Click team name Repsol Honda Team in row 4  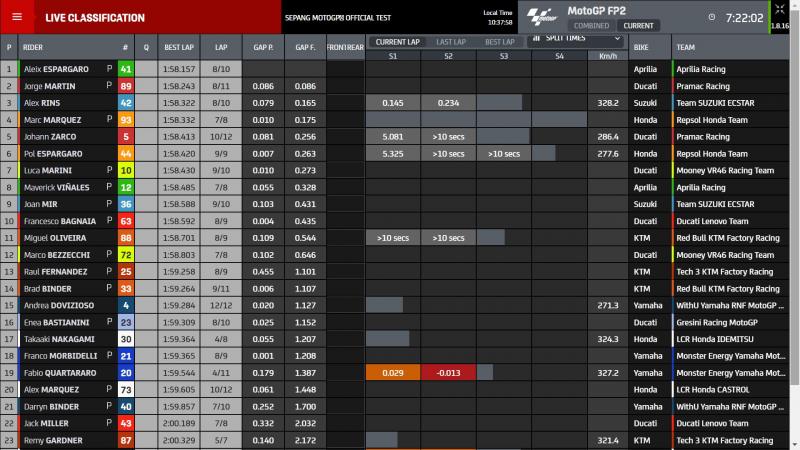(x=715, y=120)
